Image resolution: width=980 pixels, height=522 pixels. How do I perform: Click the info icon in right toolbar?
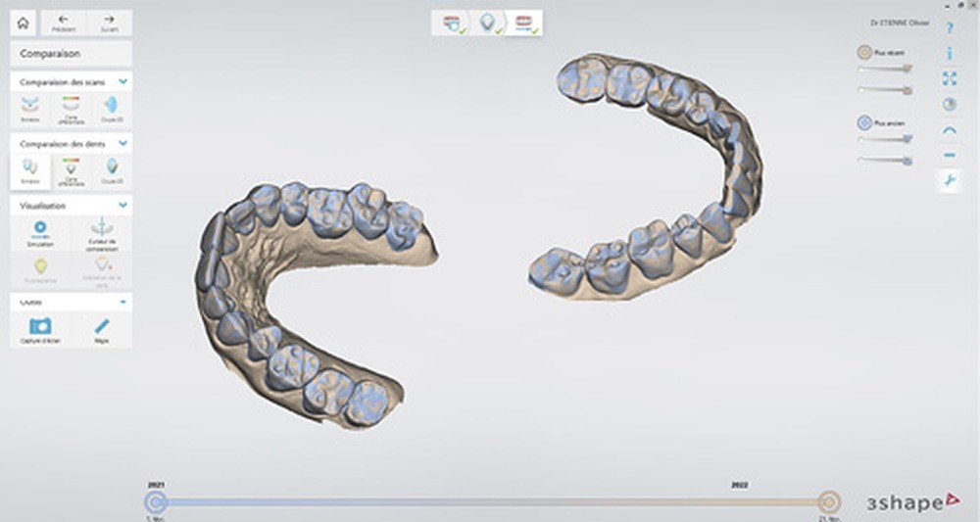(x=949, y=54)
